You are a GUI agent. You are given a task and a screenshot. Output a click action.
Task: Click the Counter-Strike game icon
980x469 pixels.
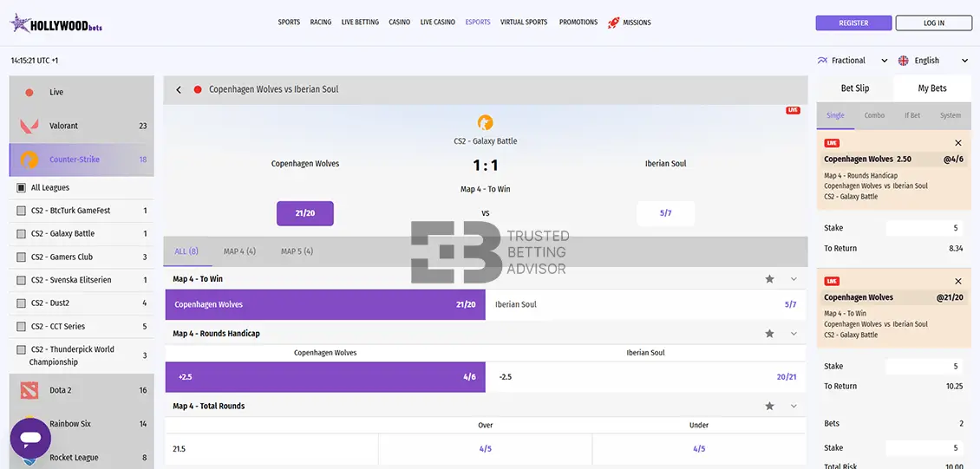[29, 160]
